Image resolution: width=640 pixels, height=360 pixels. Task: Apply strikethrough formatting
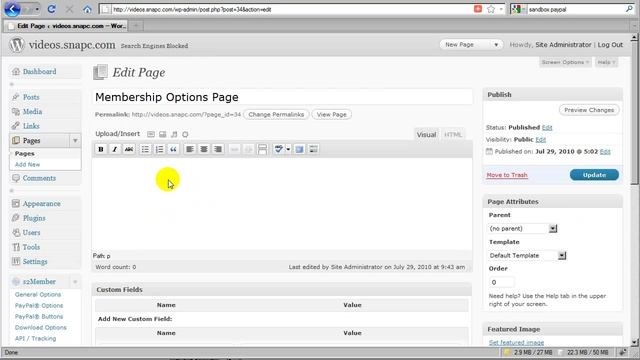coord(129,149)
